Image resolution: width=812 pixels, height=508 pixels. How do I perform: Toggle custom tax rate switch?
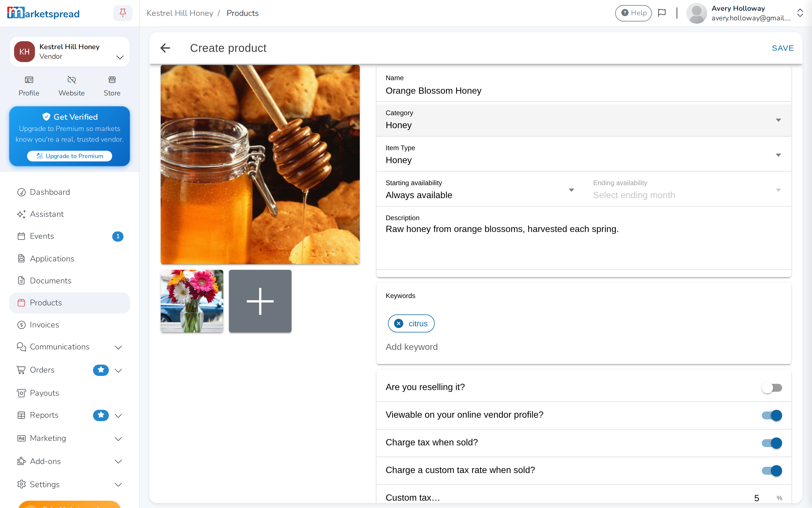pyautogui.click(x=772, y=470)
